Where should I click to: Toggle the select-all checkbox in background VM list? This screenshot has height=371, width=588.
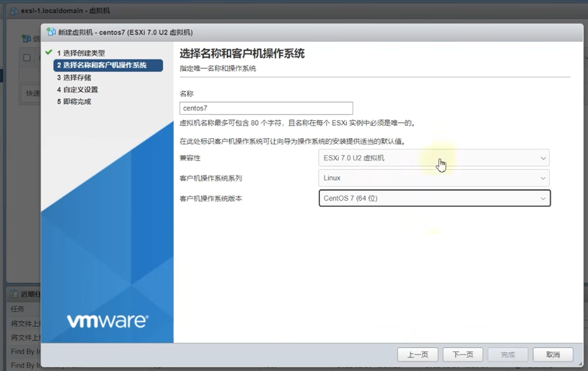click(27, 58)
